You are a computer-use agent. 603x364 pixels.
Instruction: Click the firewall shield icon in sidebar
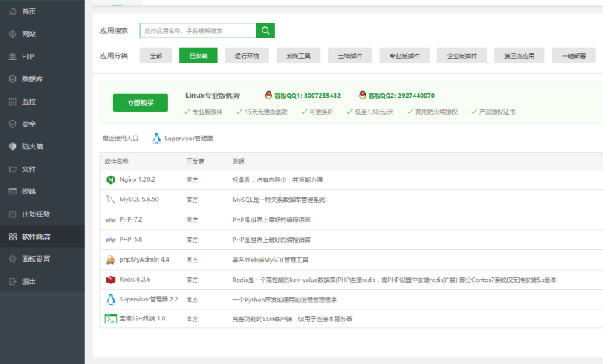13,146
